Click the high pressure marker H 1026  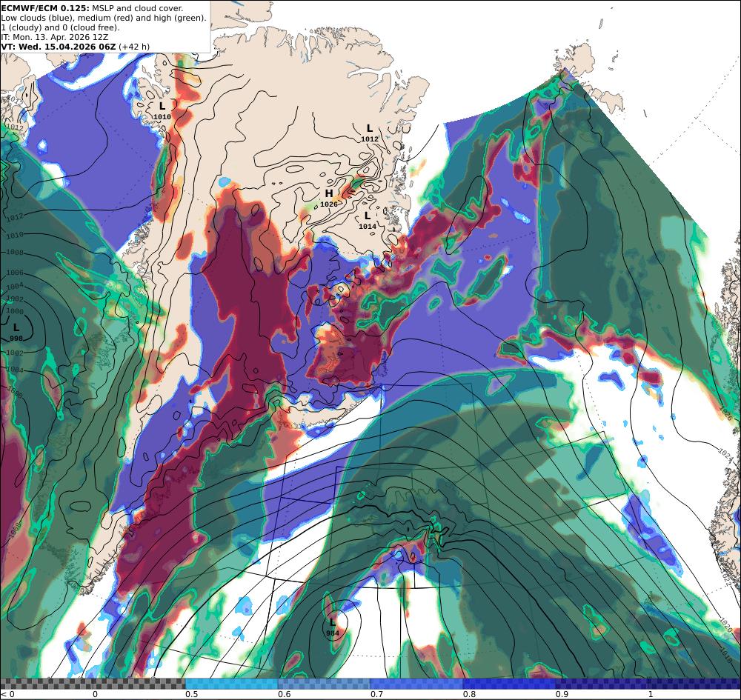pyautogui.click(x=329, y=199)
